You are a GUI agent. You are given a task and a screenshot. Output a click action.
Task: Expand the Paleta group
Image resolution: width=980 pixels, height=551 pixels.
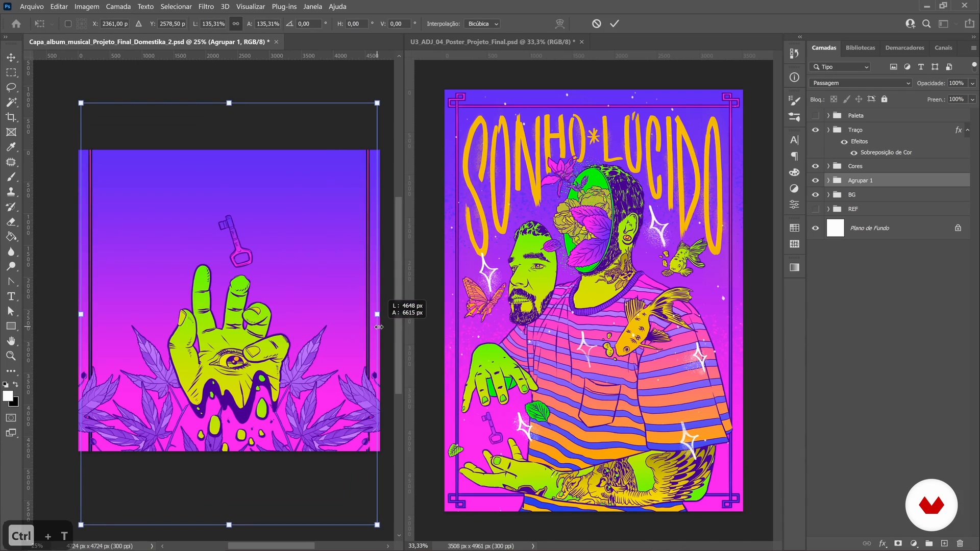[828, 116]
